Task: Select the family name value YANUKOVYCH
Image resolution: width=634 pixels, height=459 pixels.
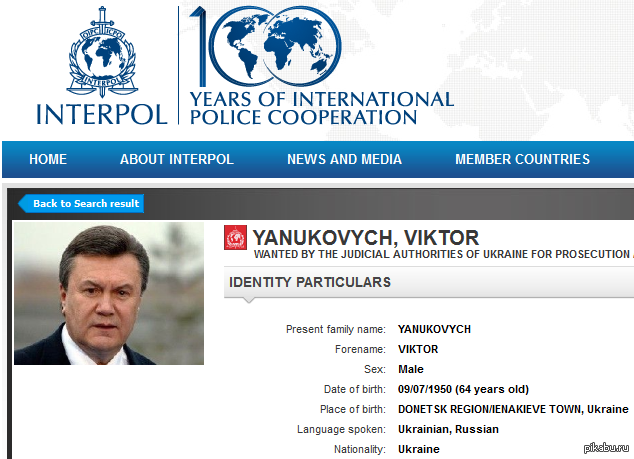Action: 434,329
